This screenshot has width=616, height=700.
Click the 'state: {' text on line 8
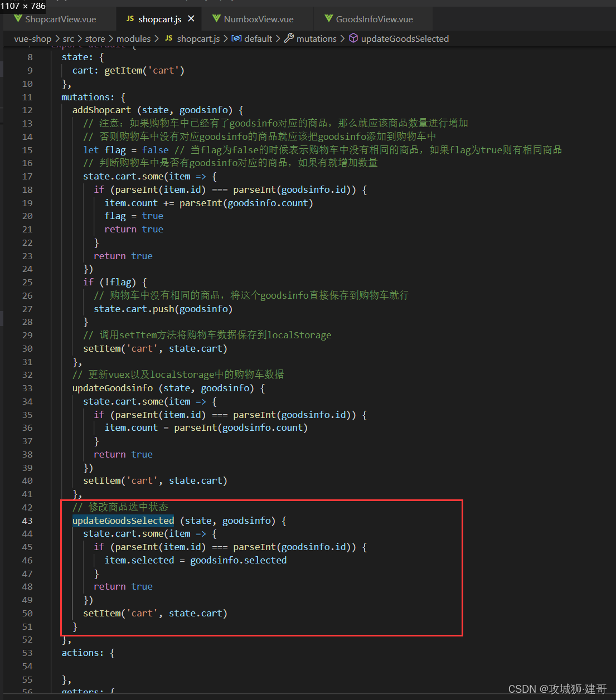[x=83, y=57]
